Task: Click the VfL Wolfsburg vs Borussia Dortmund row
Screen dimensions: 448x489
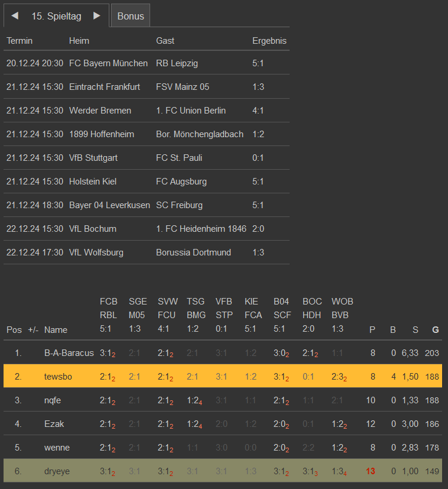Action: 147,252
